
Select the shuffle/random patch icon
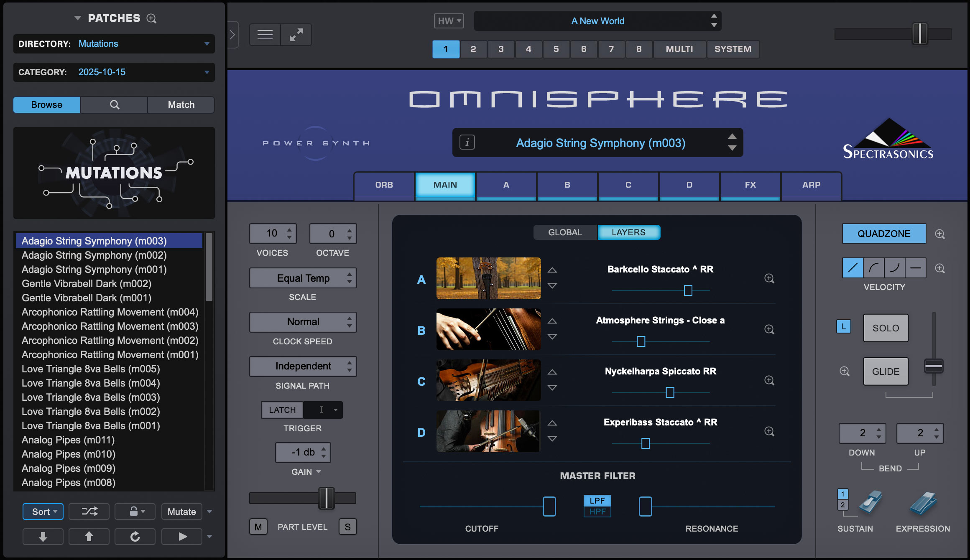point(89,511)
